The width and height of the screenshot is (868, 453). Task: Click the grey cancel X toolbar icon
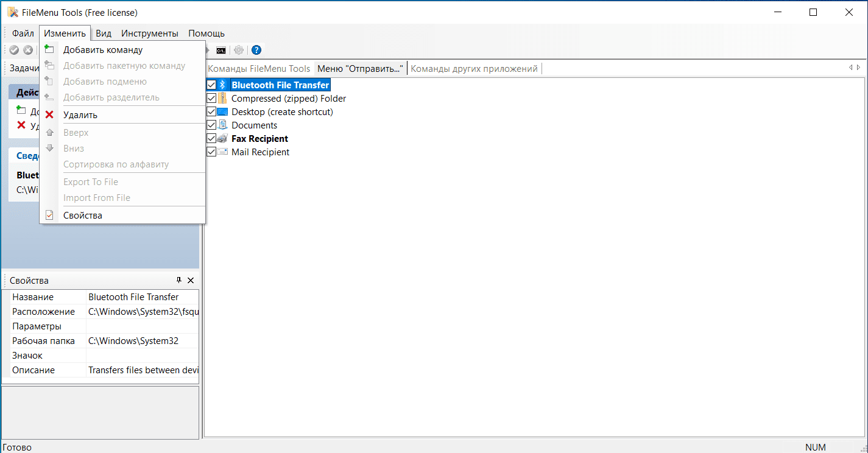28,50
